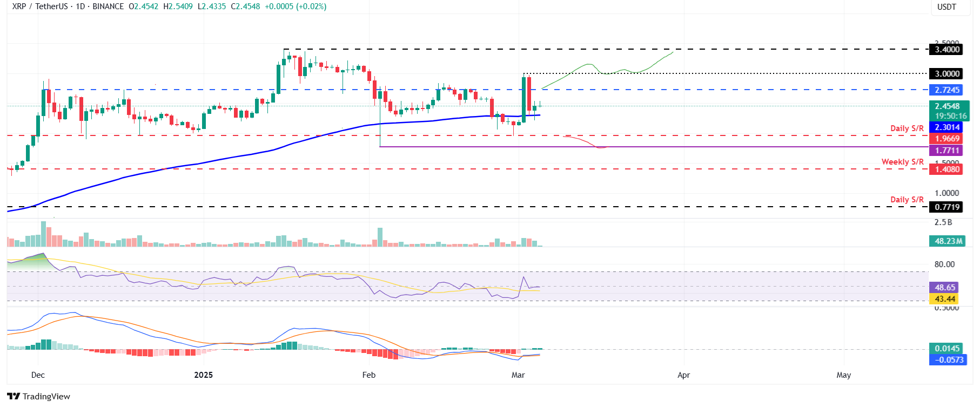
Task: Click the 2.5 B volume scale label
Action: click(x=943, y=222)
